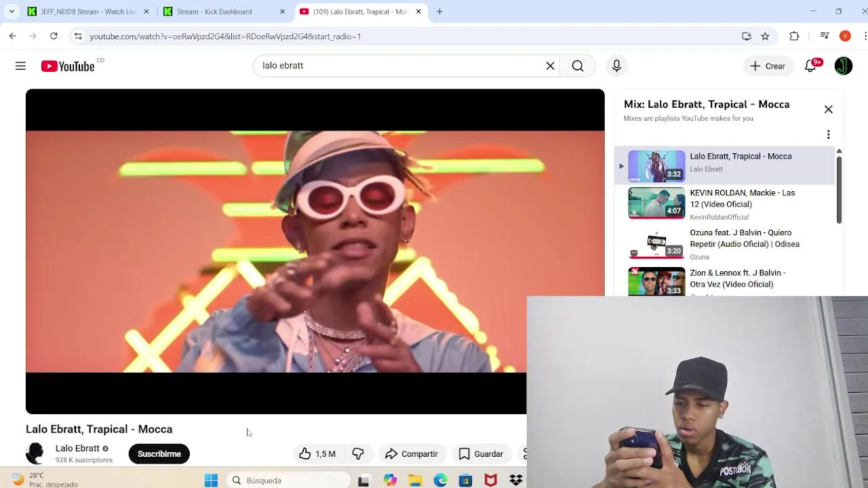The width and height of the screenshot is (868, 488).
Task: Open the Mix playlist three-dot options
Action: tap(828, 134)
